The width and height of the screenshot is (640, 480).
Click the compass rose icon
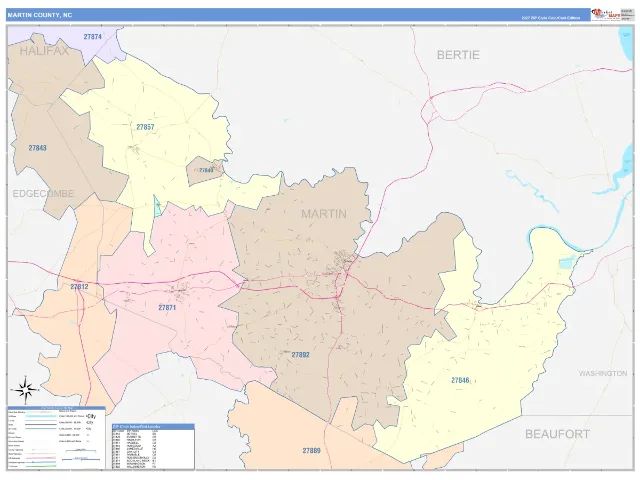coord(26,390)
